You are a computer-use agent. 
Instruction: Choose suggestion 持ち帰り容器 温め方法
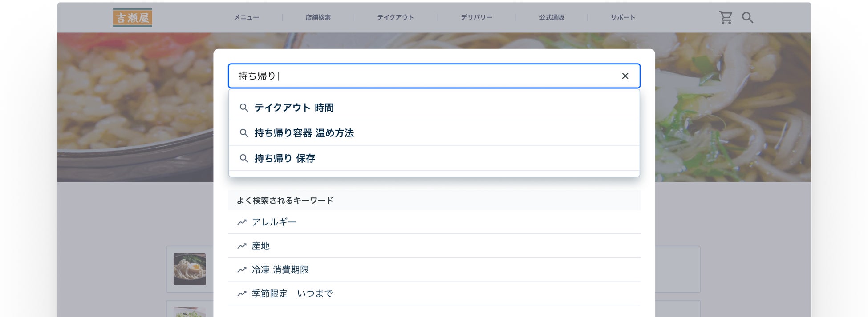pos(304,133)
